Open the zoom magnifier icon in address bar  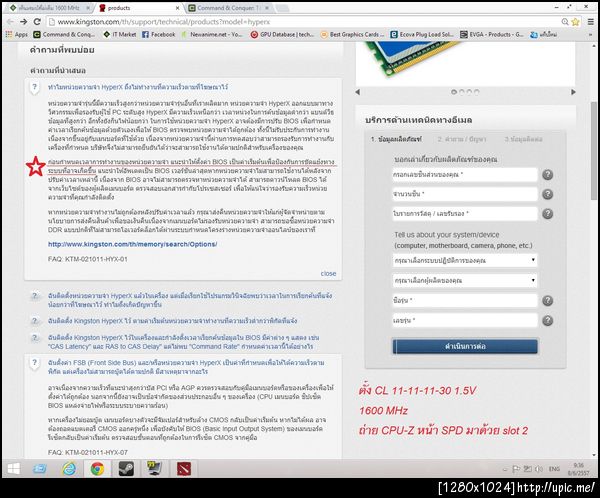coord(565,22)
